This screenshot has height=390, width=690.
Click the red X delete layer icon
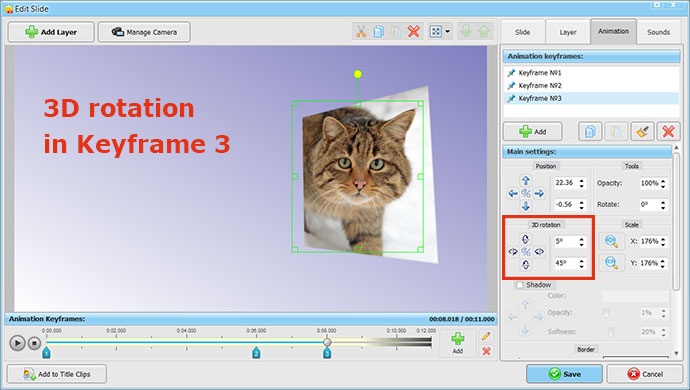point(414,32)
